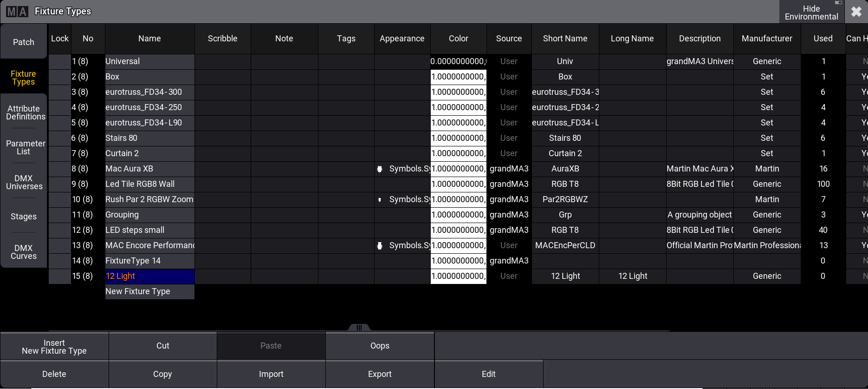
Task: Open the DMX Universes tab
Action: pyautogui.click(x=24, y=182)
